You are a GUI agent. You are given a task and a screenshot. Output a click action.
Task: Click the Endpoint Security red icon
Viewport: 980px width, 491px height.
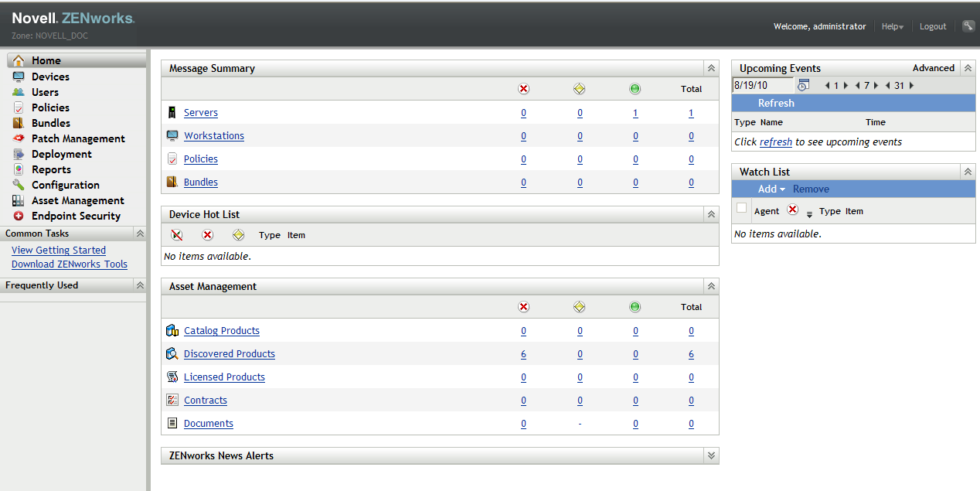click(19, 216)
